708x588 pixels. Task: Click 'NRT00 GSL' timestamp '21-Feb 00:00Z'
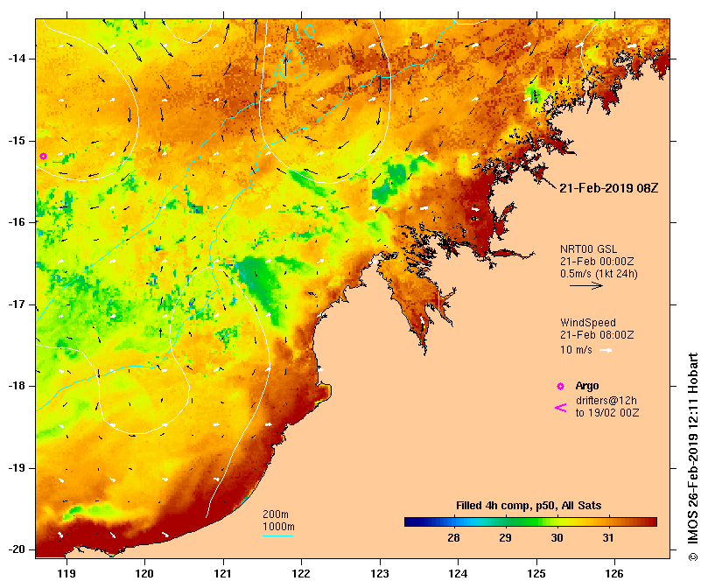point(597,262)
